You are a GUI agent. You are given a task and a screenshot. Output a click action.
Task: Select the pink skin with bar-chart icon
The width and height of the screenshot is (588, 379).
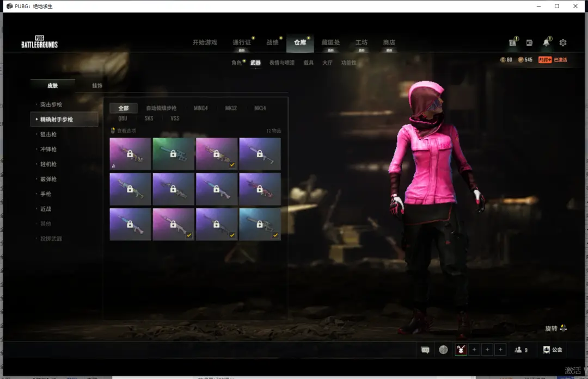(130, 153)
